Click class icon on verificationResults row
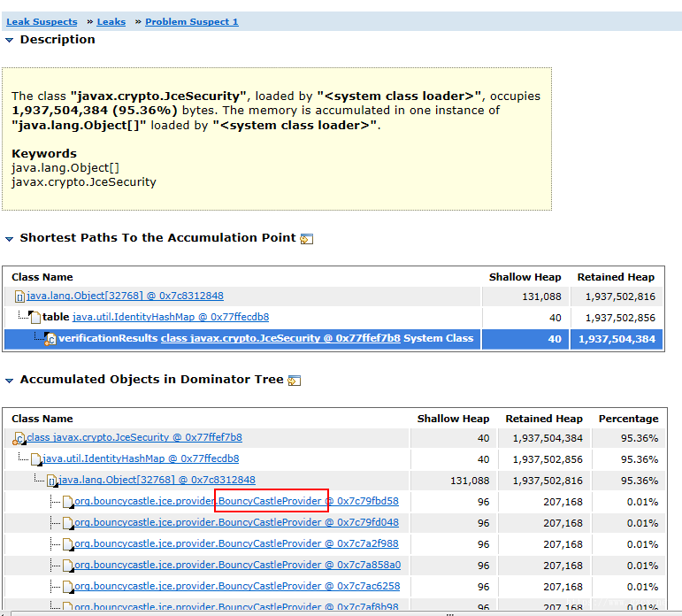Image resolution: width=682 pixels, height=616 pixels. (50, 339)
